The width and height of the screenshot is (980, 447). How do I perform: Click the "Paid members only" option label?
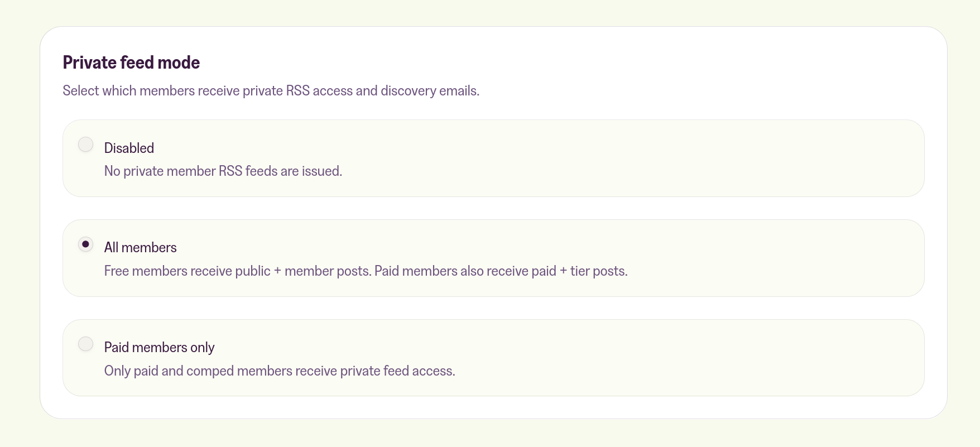(x=159, y=347)
